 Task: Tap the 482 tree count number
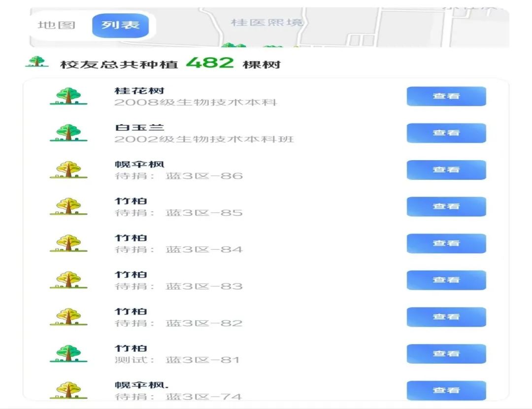(x=210, y=63)
